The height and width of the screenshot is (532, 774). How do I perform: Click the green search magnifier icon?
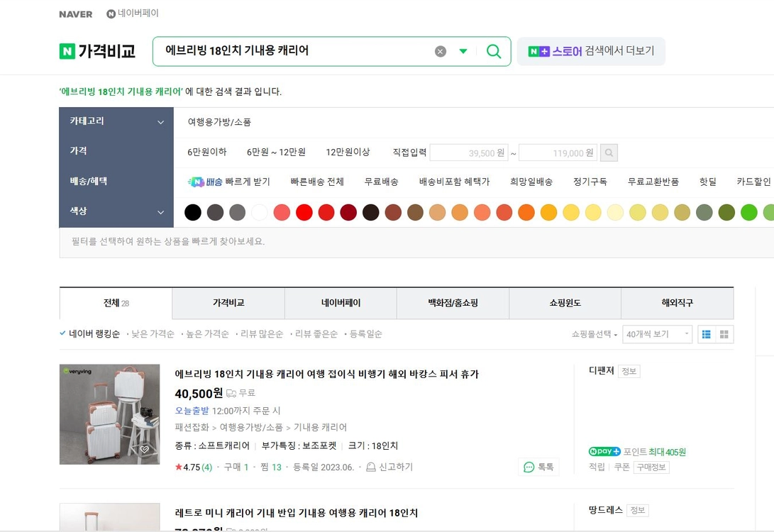click(x=494, y=51)
